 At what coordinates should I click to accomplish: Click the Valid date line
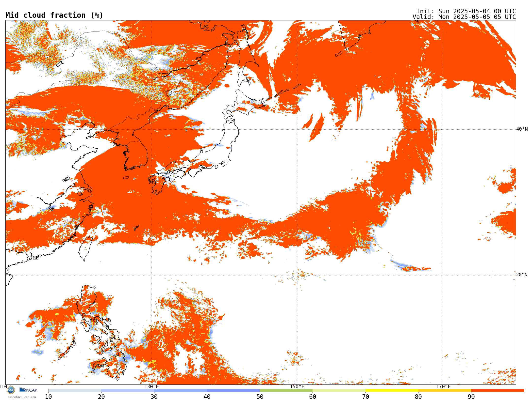coord(464,17)
